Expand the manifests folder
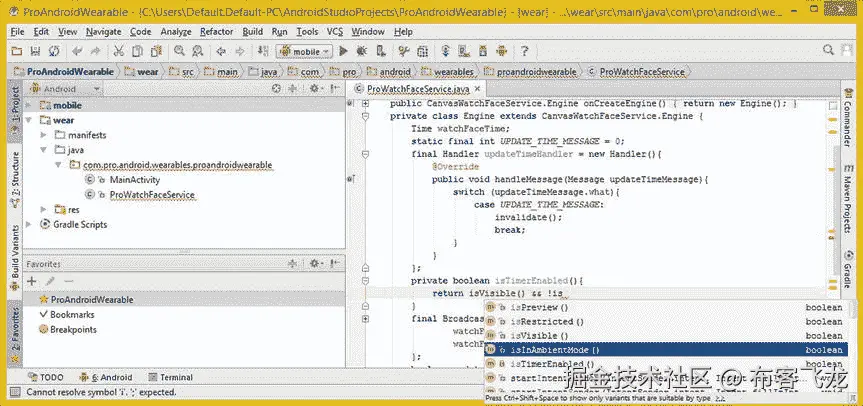 click(43, 135)
